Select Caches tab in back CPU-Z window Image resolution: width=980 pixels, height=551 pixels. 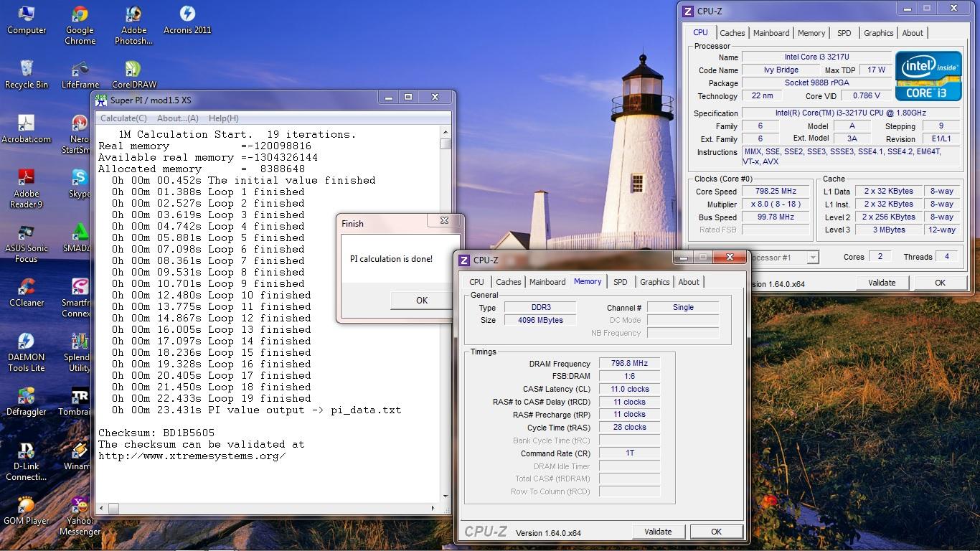(x=732, y=33)
